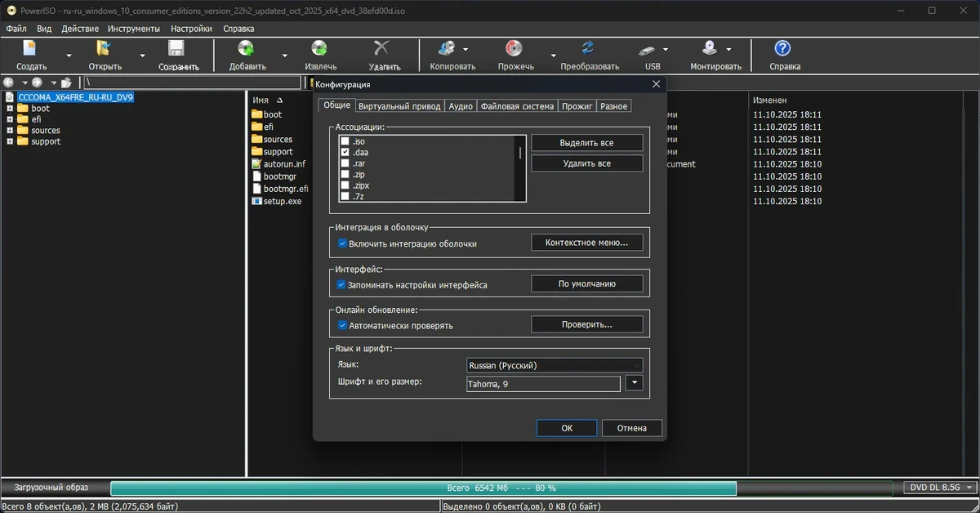This screenshot has width=980, height=513.
Task: Click the Удалить X icon
Action: (381, 48)
